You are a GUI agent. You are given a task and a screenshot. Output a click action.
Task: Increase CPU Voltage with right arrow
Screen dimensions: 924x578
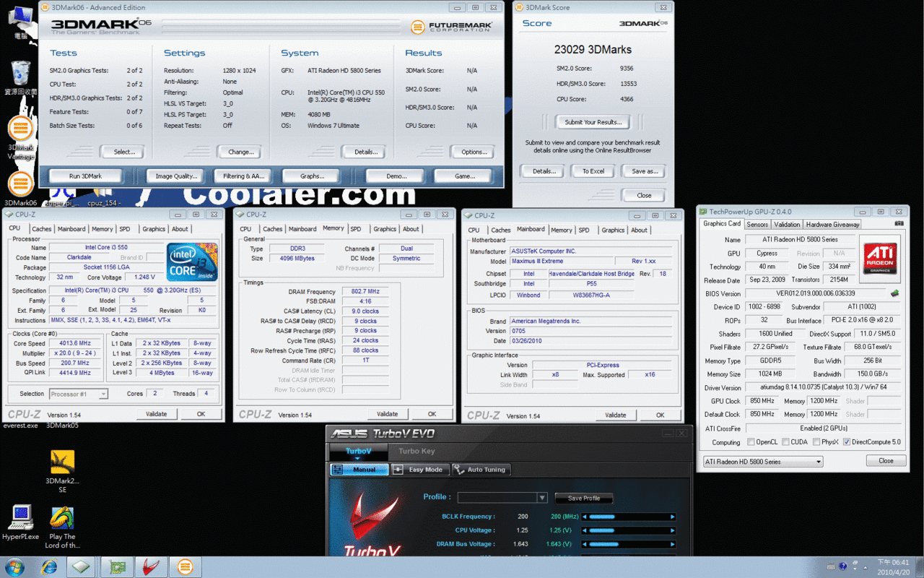click(x=673, y=530)
